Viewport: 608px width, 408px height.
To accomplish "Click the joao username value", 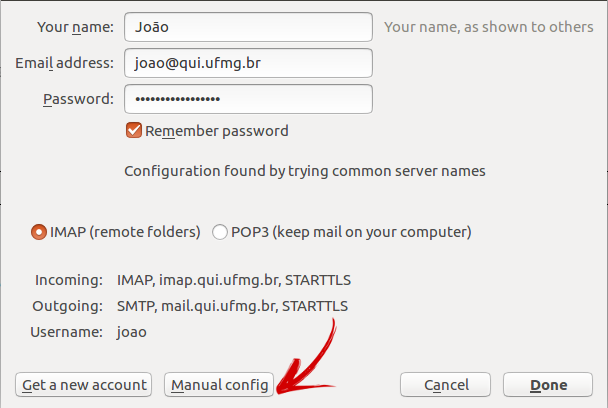I will pos(132,332).
